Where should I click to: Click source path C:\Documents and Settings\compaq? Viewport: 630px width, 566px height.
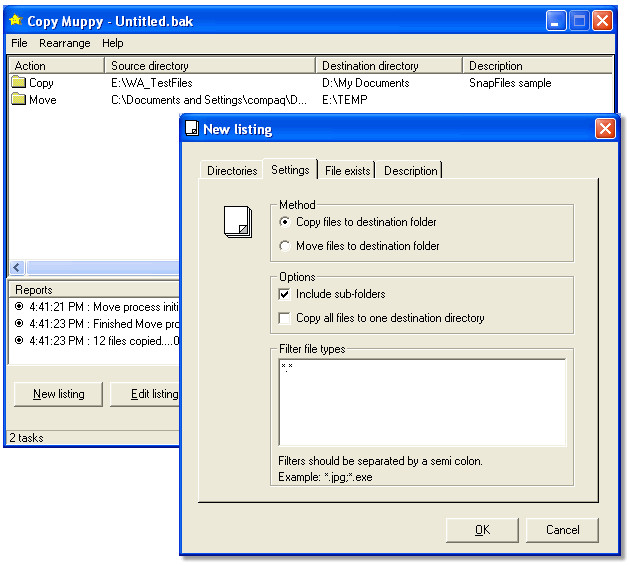pos(209,100)
